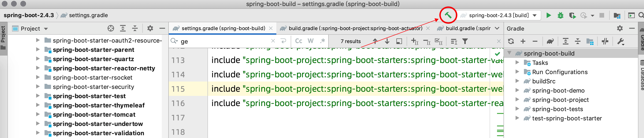Expand the Tasks node in Gradle panel
The height and width of the screenshot is (138, 644).
coord(517,63)
